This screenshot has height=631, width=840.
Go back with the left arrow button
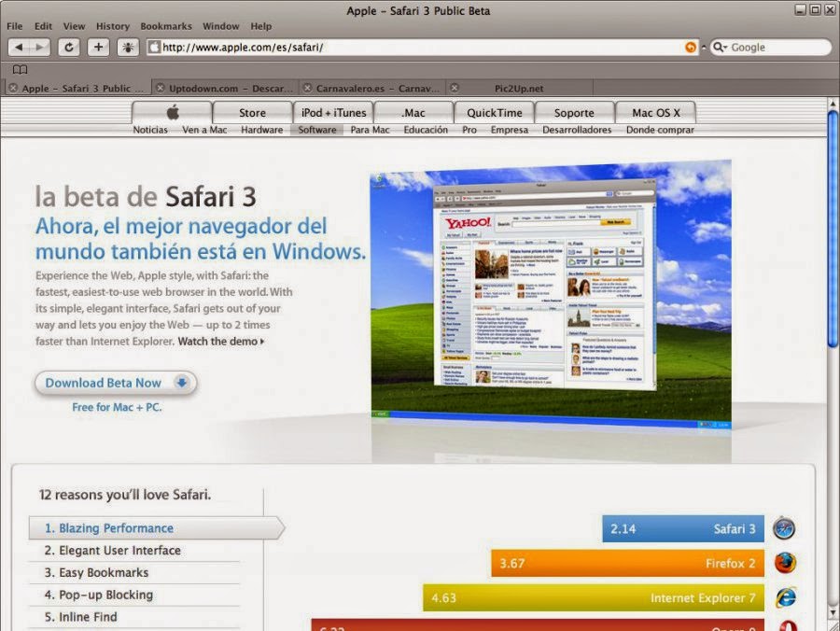[19, 47]
